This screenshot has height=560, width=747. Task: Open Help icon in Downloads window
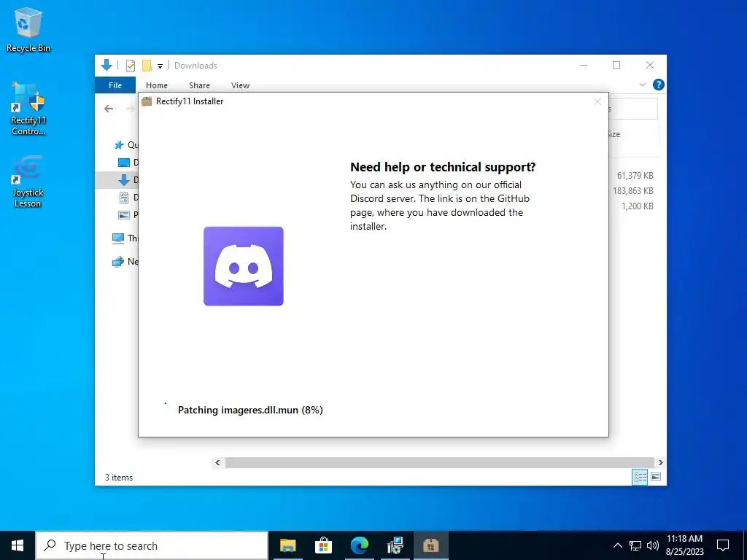click(659, 85)
